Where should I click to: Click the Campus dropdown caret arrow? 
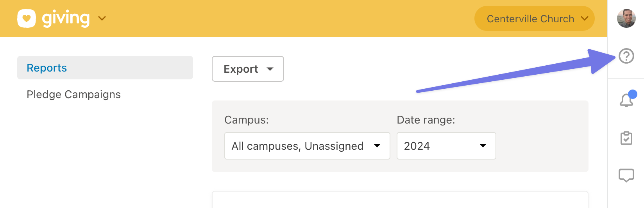(x=377, y=146)
